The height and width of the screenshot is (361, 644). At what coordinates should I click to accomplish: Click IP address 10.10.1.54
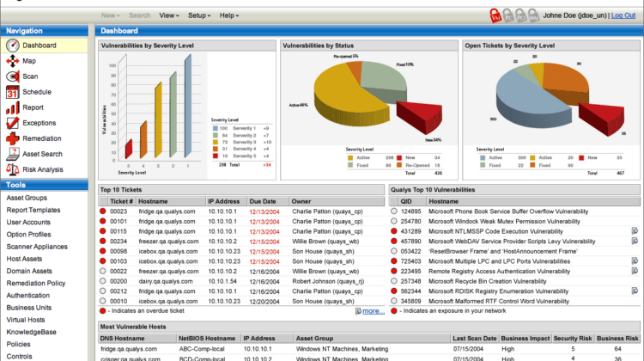click(x=222, y=281)
